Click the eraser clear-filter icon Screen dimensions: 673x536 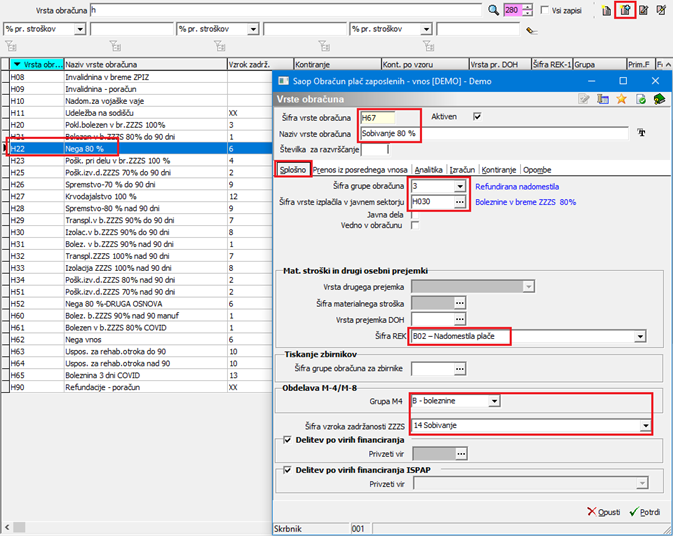point(531,30)
